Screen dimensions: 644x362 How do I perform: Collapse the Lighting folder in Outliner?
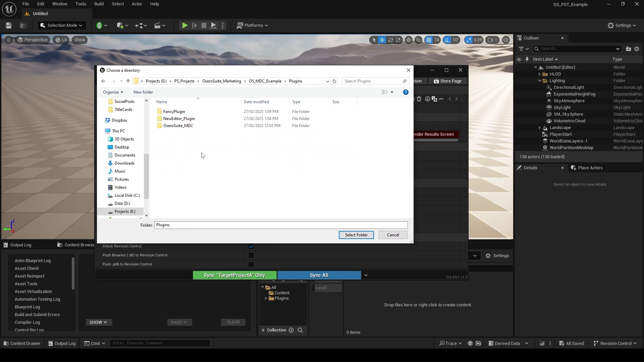click(540, 81)
